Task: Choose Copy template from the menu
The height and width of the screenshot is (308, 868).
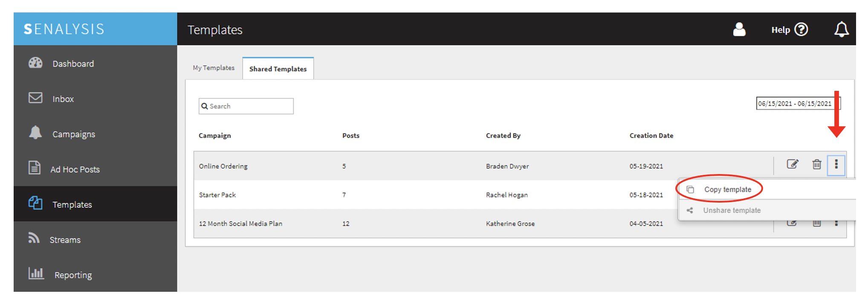Action: point(727,189)
